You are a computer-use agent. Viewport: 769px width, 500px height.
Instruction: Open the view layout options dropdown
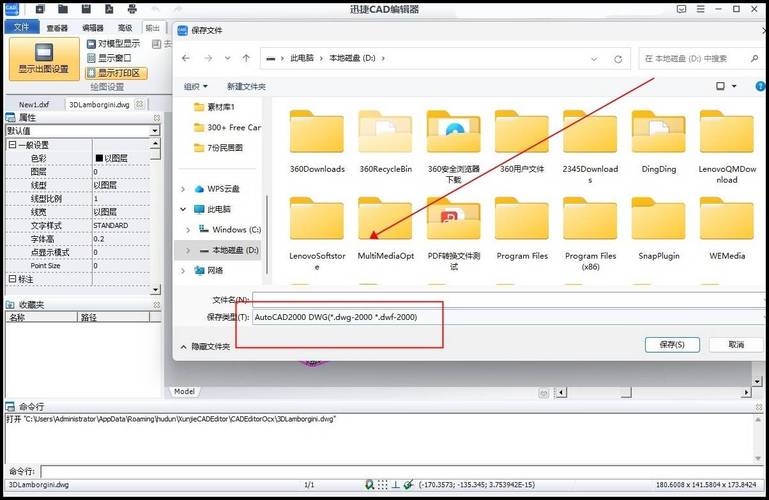click(734, 86)
